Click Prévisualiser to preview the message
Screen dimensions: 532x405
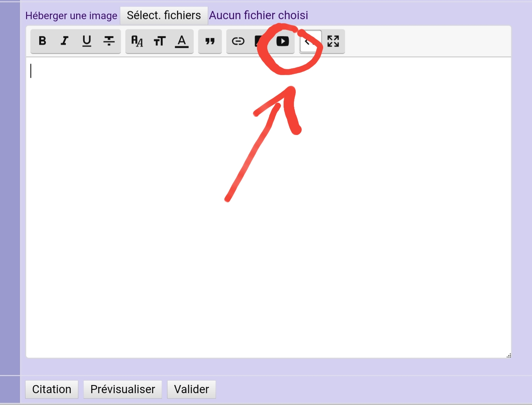tap(123, 389)
